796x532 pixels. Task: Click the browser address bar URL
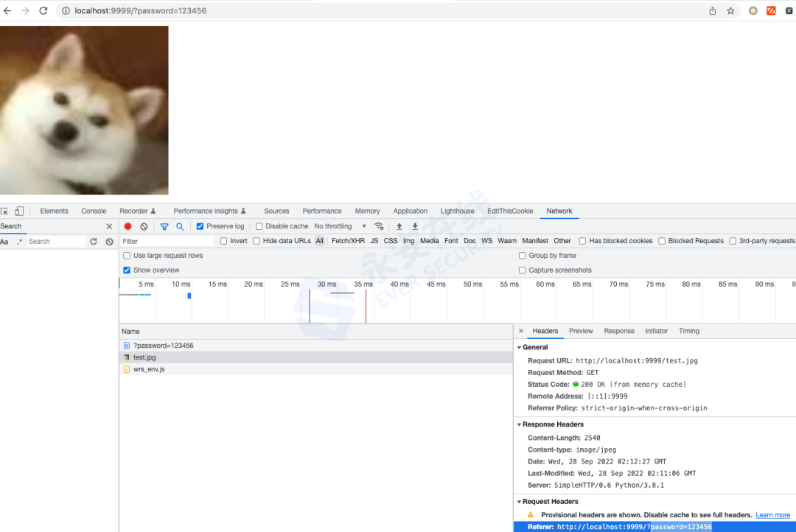point(141,10)
